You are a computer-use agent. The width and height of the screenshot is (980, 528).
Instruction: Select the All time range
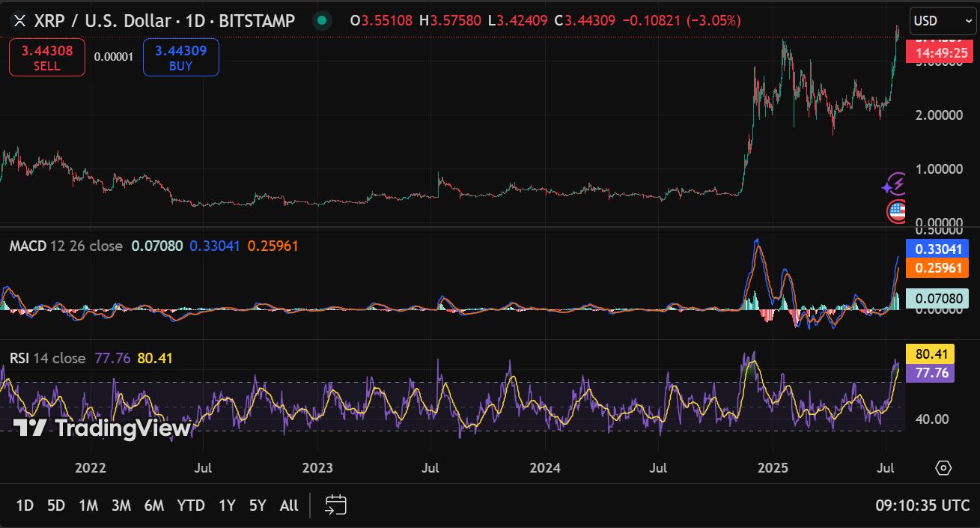point(289,506)
